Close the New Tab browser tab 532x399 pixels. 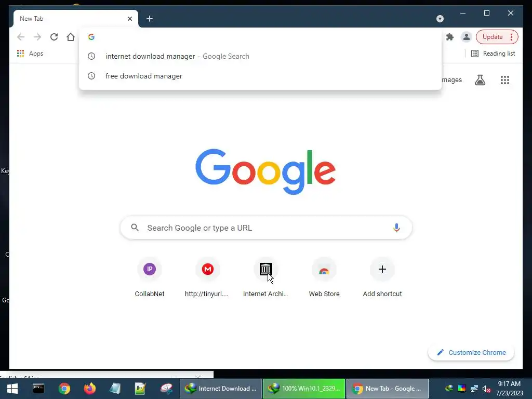coord(129,19)
